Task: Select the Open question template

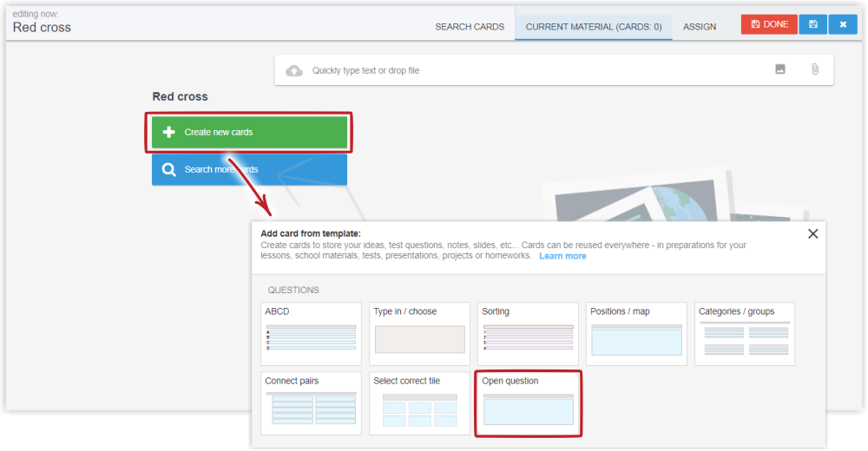Action: pos(528,403)
